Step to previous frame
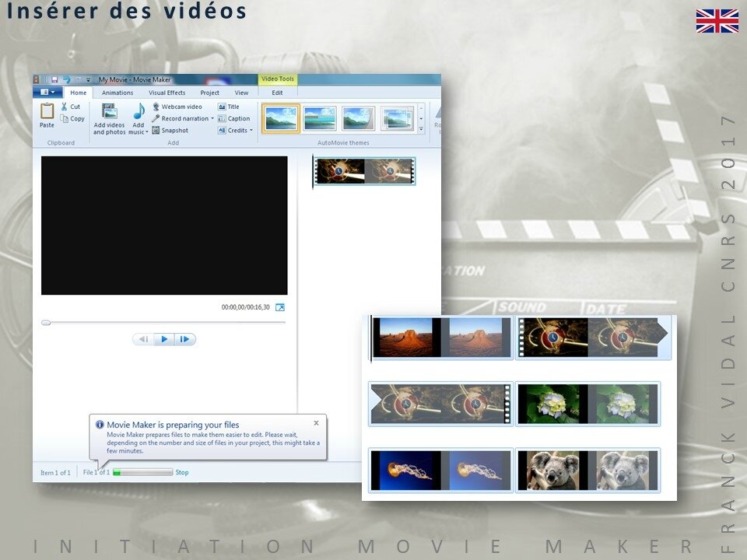The width and height of the screenshot is (747, 560). click(x=143, y=339)
